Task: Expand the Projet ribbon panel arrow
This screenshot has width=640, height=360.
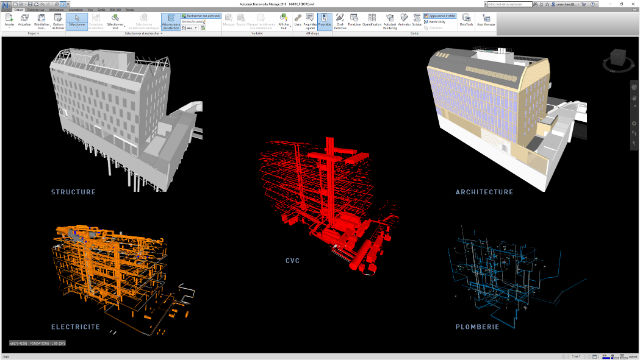Action: (x=38, y=33)
